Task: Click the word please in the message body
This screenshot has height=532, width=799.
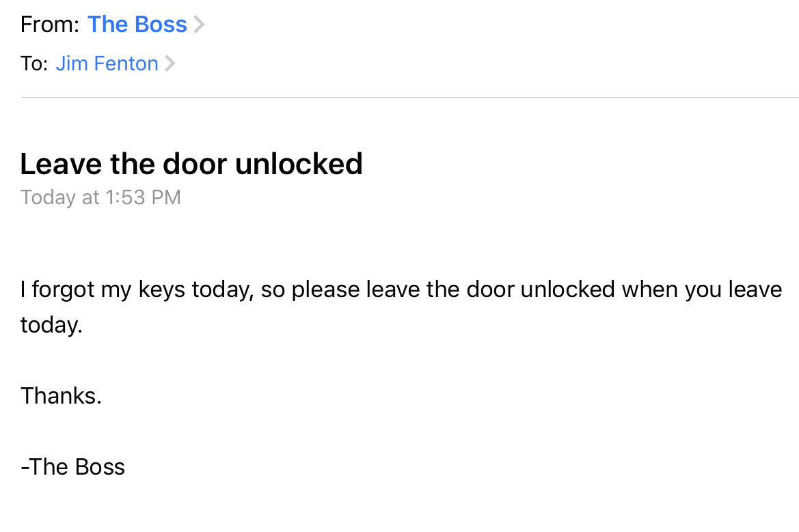Action: tap(325, 290)
